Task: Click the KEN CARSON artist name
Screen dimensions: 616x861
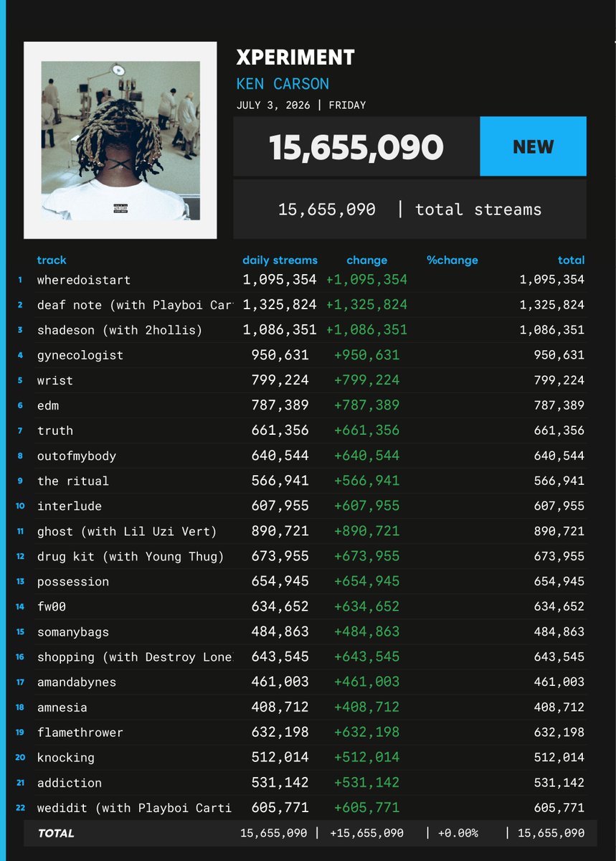Action: (283, 83)
